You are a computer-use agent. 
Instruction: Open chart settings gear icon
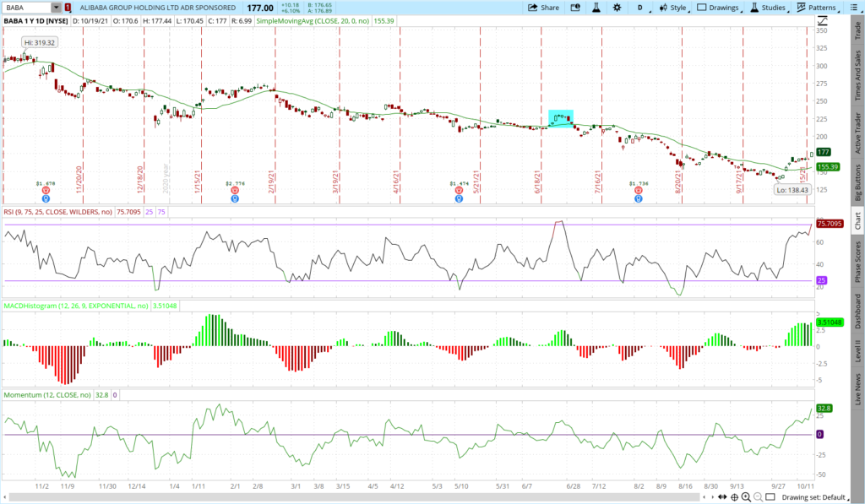pyautogui.click(x=617, y=7)
